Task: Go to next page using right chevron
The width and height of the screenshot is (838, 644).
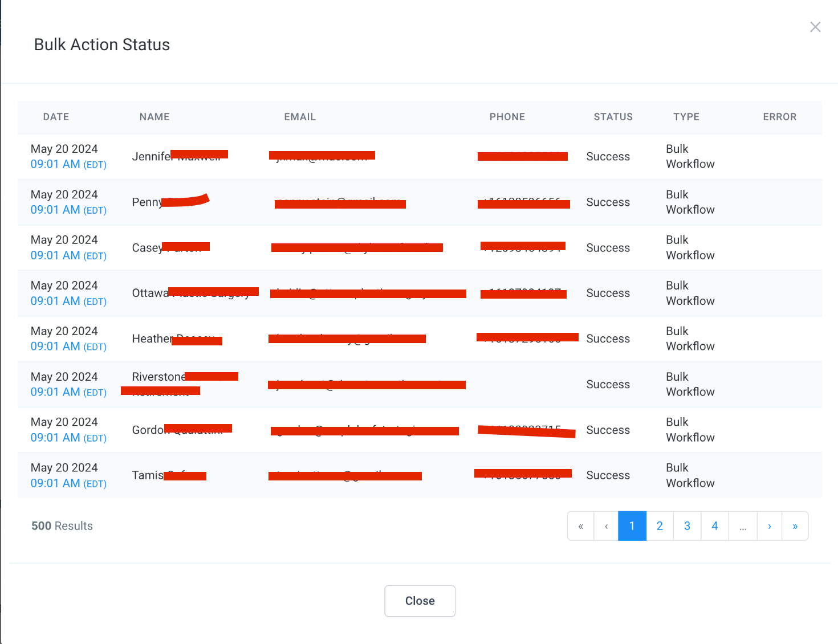Action: click(x=770, y=526)
